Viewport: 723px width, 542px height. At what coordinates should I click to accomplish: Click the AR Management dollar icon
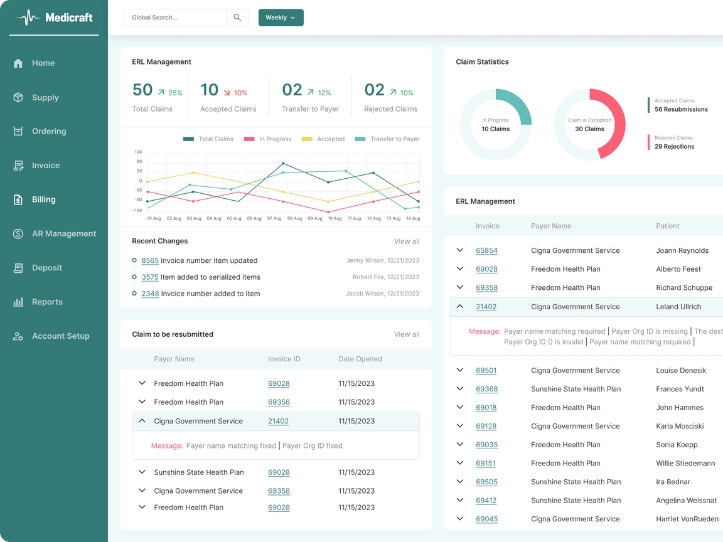pos(18,234)
